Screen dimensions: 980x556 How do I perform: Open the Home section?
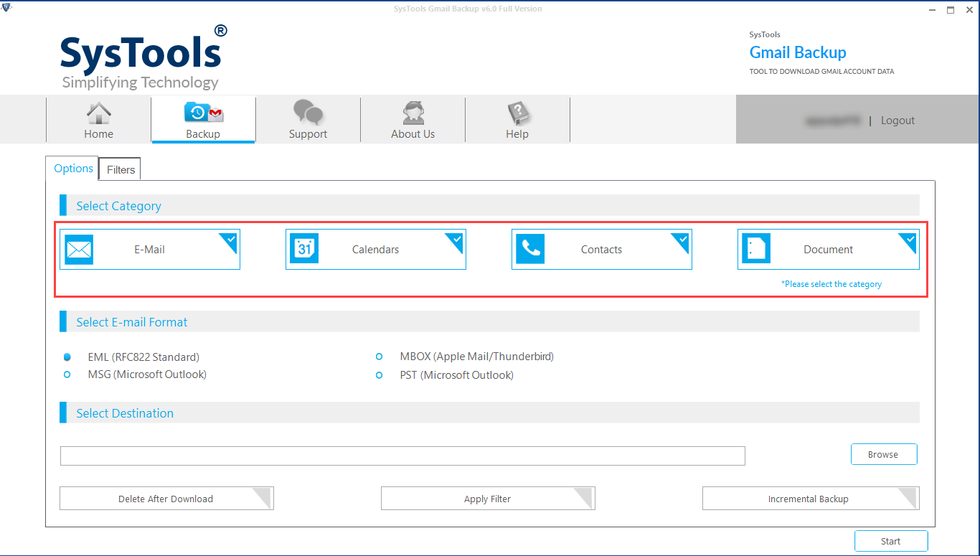click(x=98, y=120)
